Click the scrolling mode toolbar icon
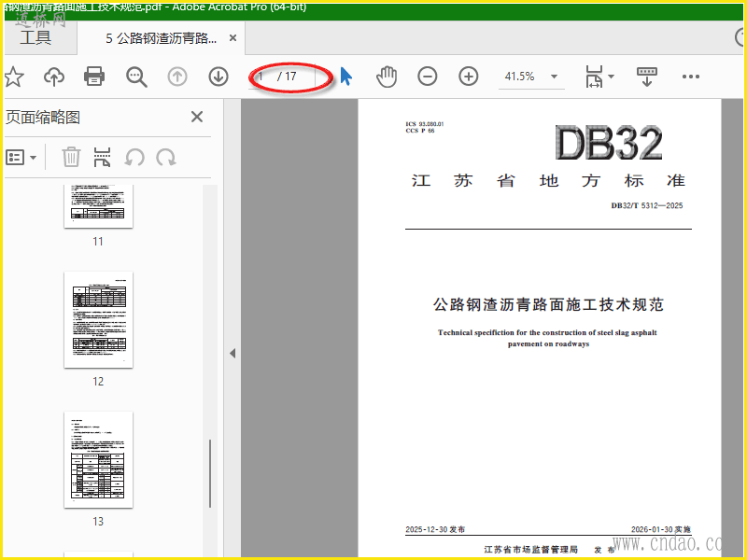Screen dimensions: 747x560 click(x=646, y=77)
